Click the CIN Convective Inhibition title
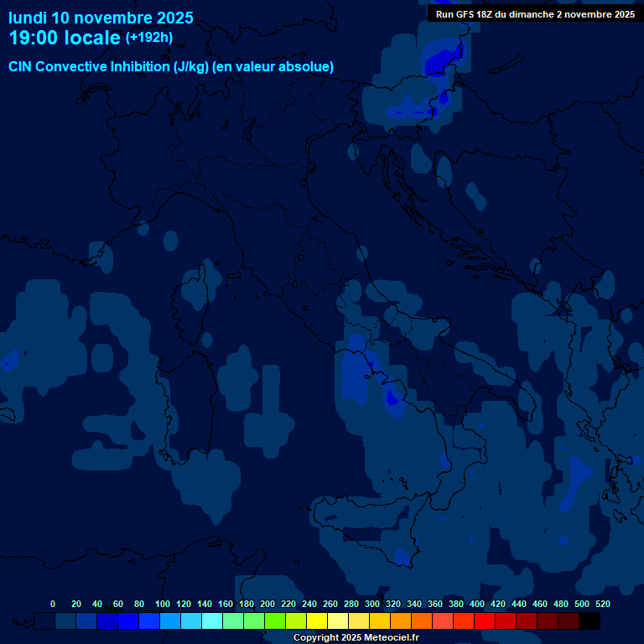The height and width of the screenshot is (644, 644). (171, 66)
